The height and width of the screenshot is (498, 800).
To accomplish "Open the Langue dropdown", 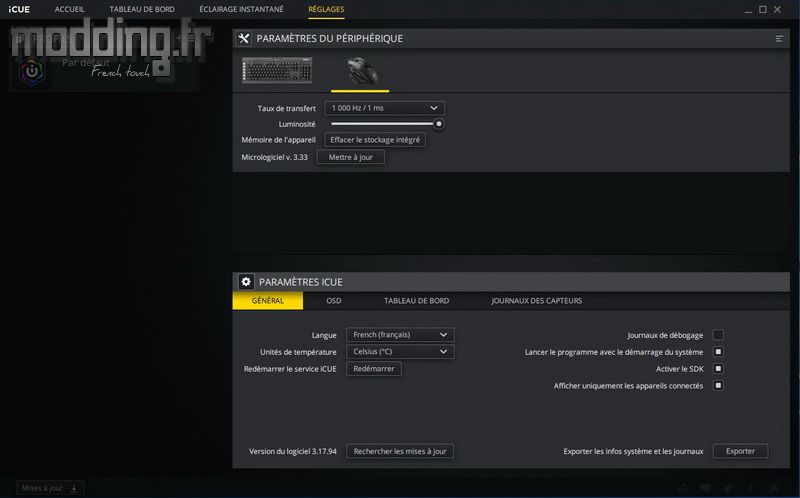I will [400, 335].
